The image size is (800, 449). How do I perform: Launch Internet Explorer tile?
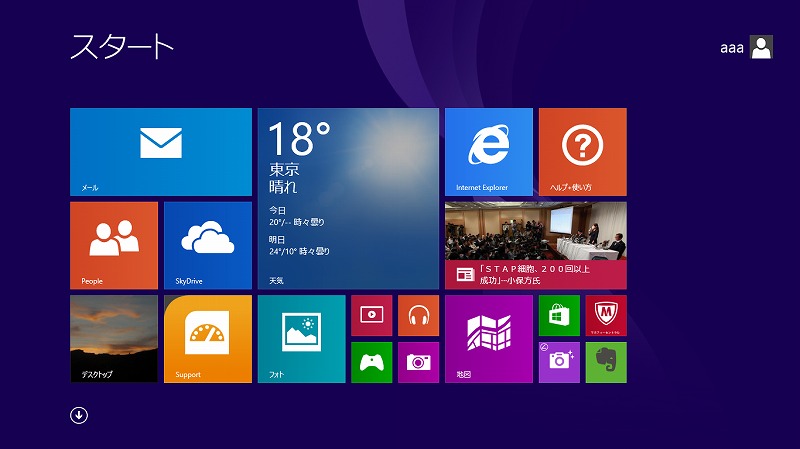[x=489, y=152]
